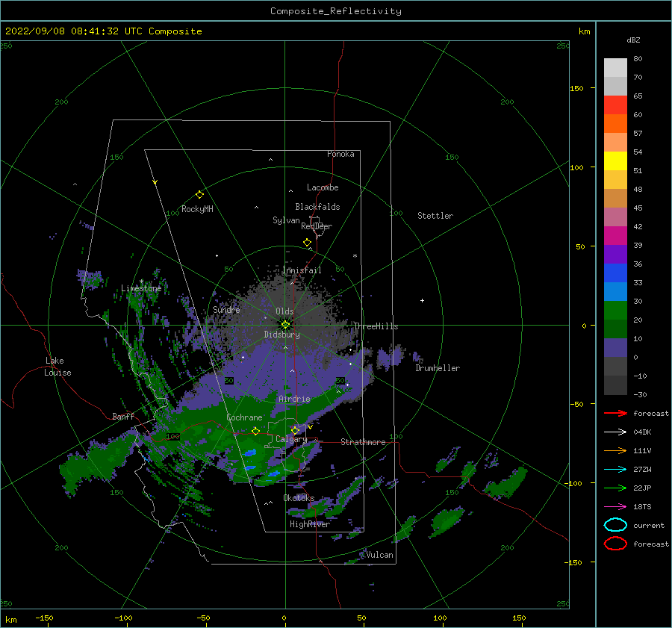
Task: Click the RockyMH label
Action: point(197,209)
